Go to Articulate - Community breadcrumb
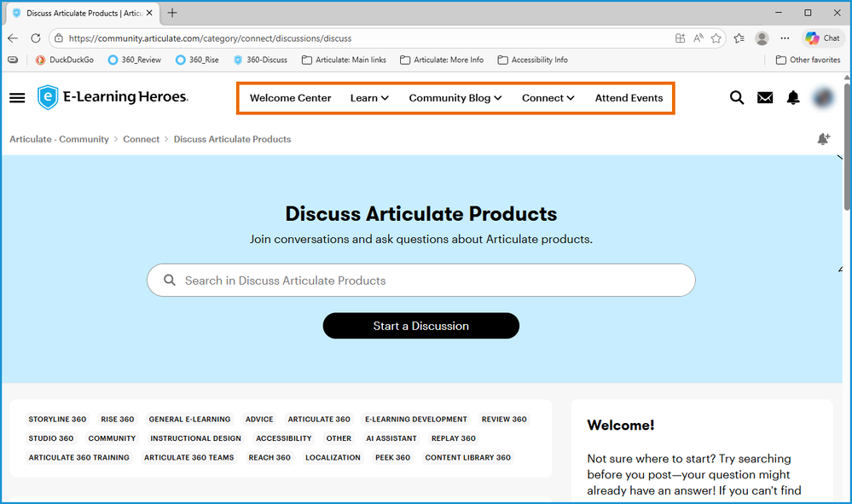The height and width of the screenshot is (504, 852). [59, 139]
